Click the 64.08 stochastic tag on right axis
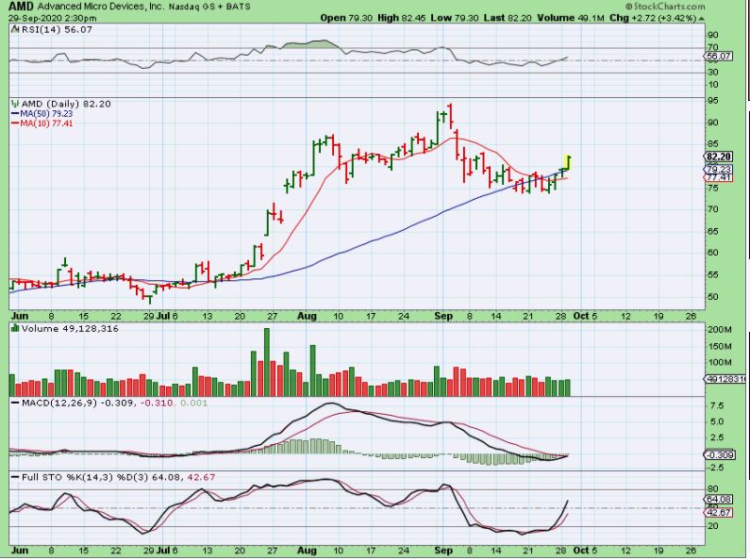The height and width of the screenshot is (560, 750). pos(719,500)
